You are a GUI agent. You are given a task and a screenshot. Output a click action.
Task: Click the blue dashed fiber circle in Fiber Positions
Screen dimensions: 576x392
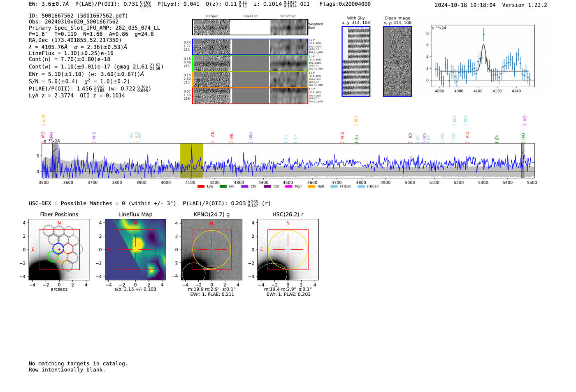click(59, 248)
